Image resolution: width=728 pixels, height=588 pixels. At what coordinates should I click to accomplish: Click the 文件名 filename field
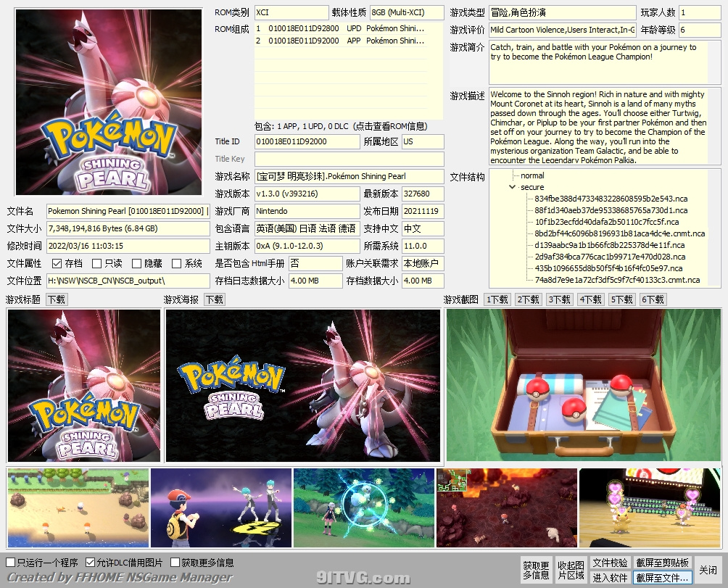[128, 211]
